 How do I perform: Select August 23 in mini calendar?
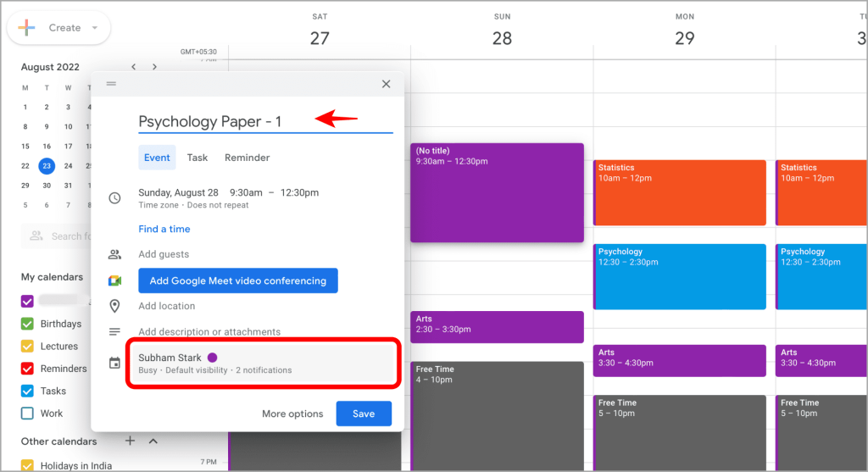coord(47,165)
